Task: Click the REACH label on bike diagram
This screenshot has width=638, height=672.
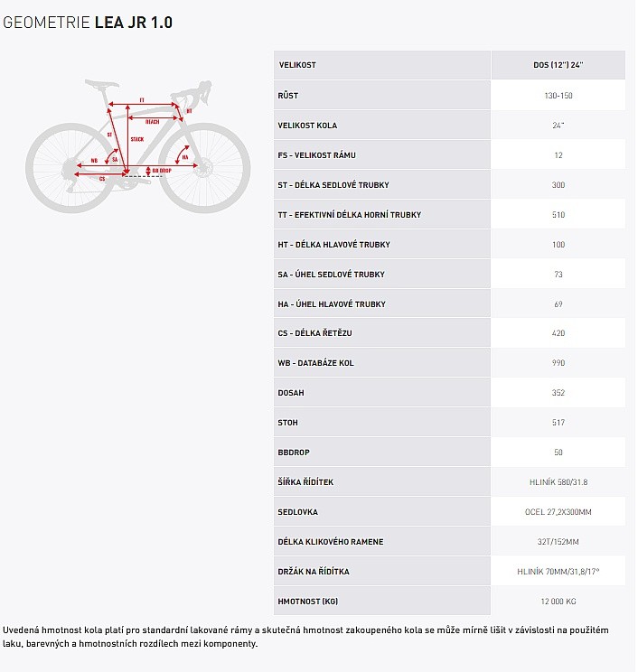Action: click(x=152, y=121)
